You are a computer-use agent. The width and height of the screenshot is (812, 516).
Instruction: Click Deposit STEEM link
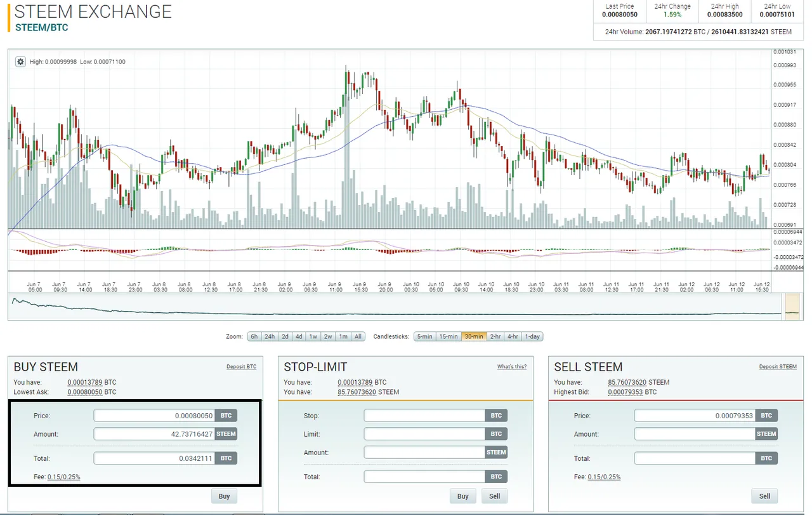(x=778, y=367)
